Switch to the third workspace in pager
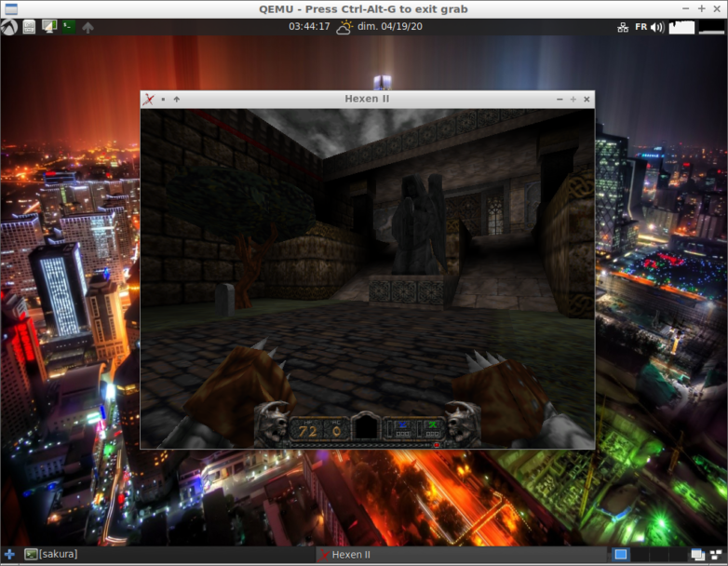 (x=660, y=555)
